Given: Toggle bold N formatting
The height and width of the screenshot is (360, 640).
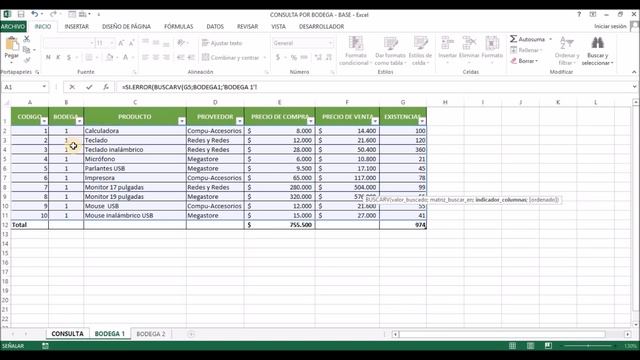Looking at the screenshot, I should tap(48, 58).
